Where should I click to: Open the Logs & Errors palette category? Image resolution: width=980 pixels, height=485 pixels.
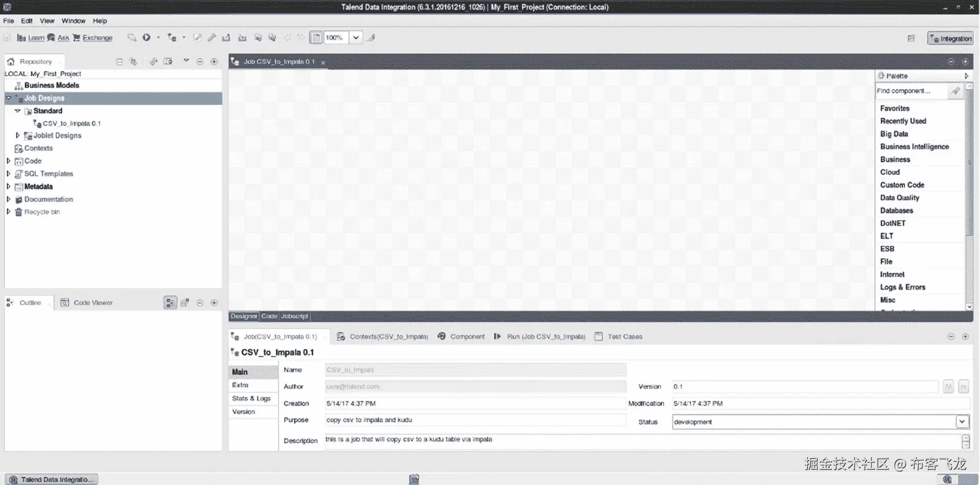click(x=903, y=288)
